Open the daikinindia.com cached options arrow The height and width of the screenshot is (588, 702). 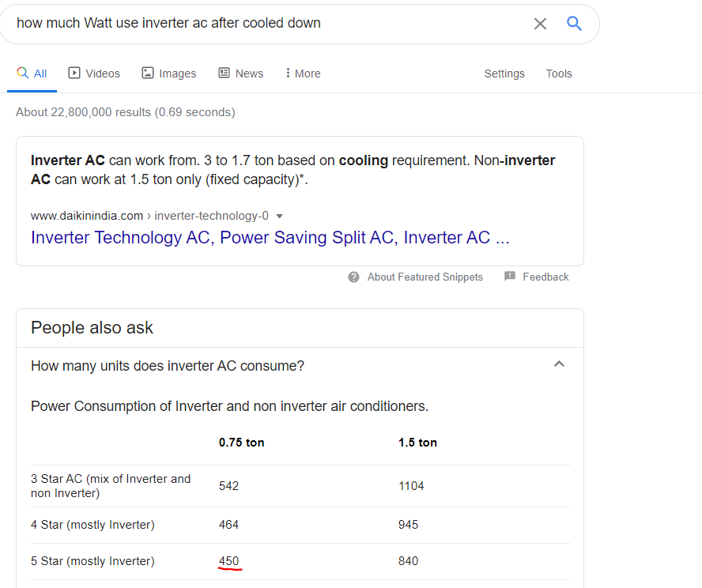tap(279, 216)
